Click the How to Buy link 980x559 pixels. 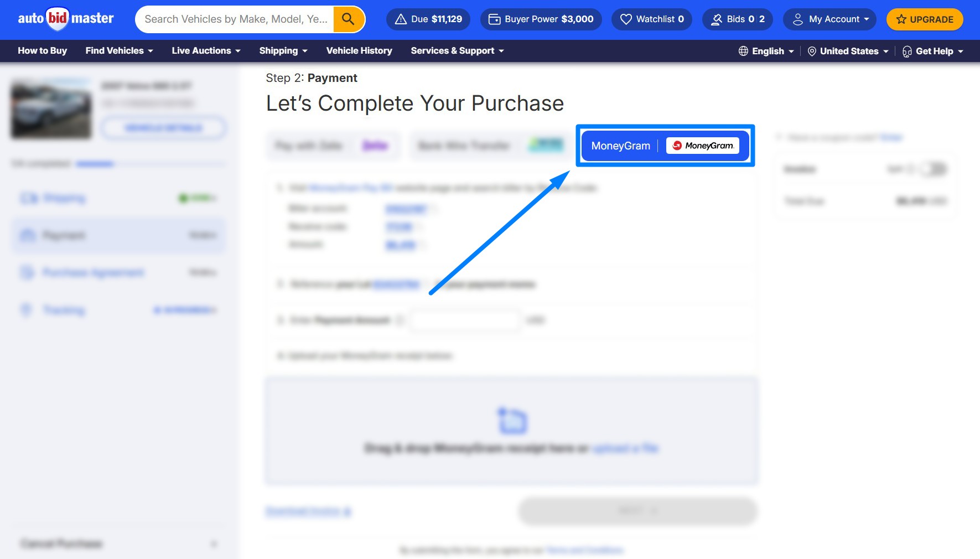(x=42, y=51)
